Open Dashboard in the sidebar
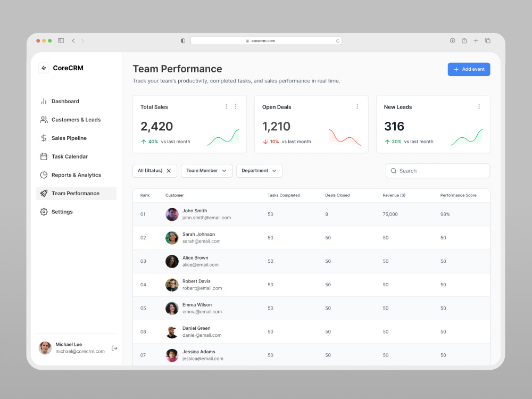Viewport: 532px width, 399px height. (x=76, y=101)
